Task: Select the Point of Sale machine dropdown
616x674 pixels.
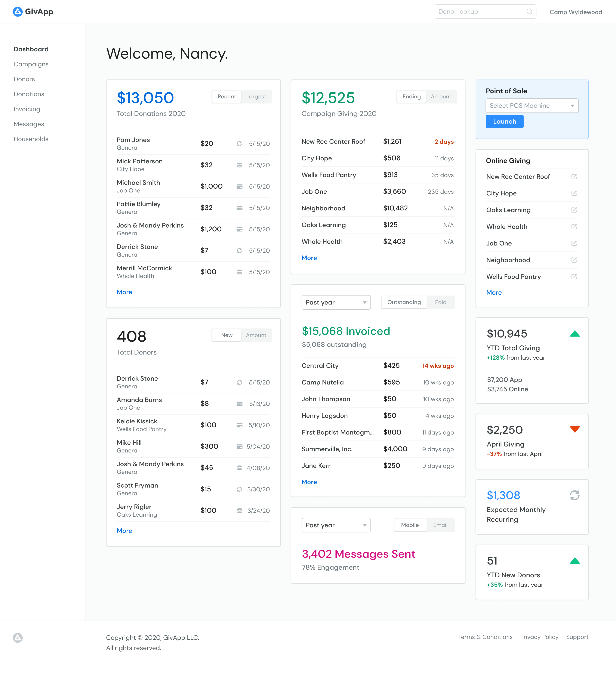Action: [x=532, y=106]
